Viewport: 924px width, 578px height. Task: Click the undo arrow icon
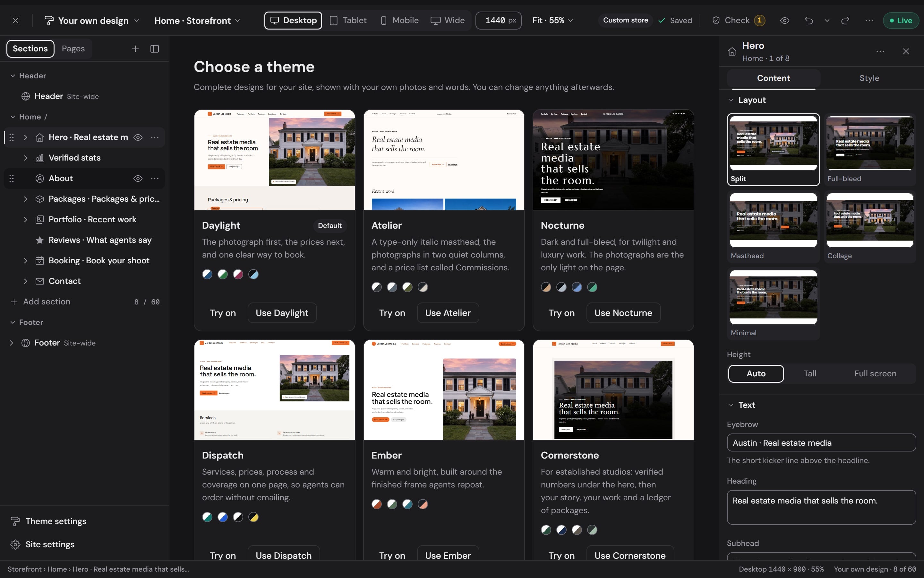809,20
